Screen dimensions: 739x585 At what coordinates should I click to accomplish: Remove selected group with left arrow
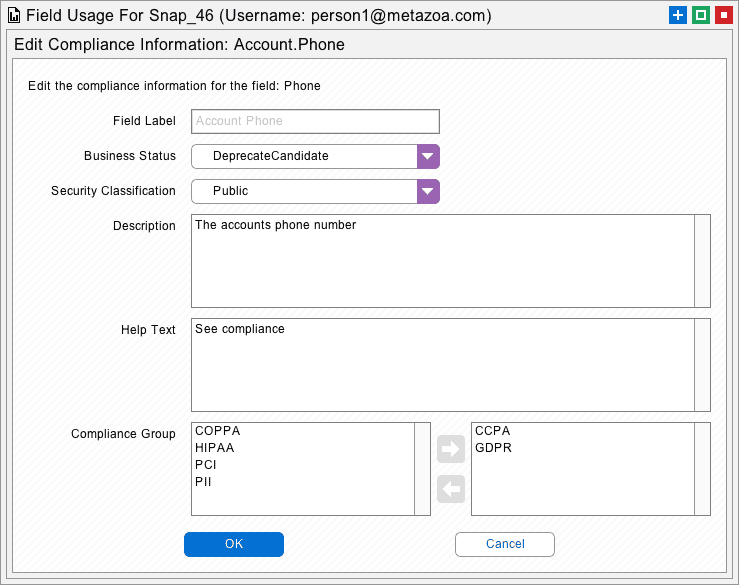pyautogui.click(x=451, y=489)
